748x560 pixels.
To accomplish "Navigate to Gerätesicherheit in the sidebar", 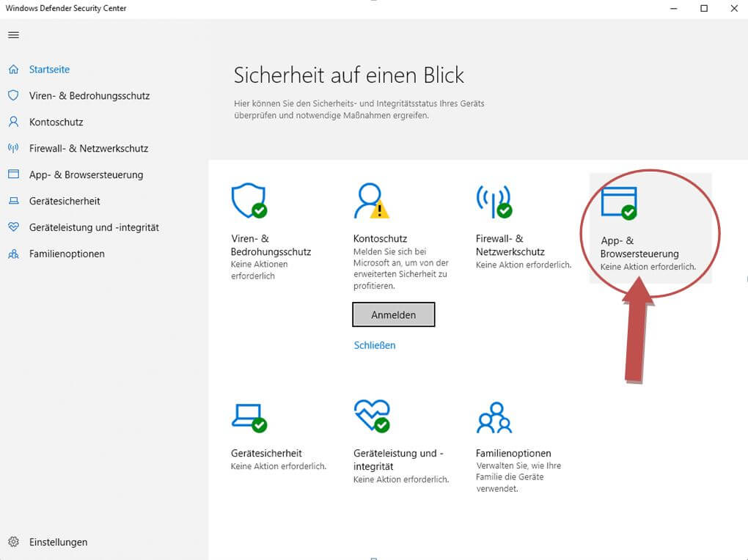I will tap(65, 202).
